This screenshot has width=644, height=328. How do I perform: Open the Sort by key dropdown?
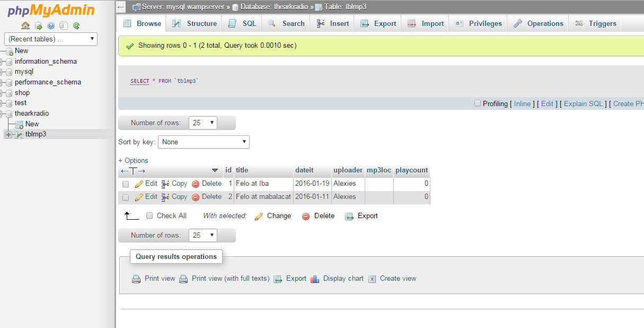pos(204,142)
